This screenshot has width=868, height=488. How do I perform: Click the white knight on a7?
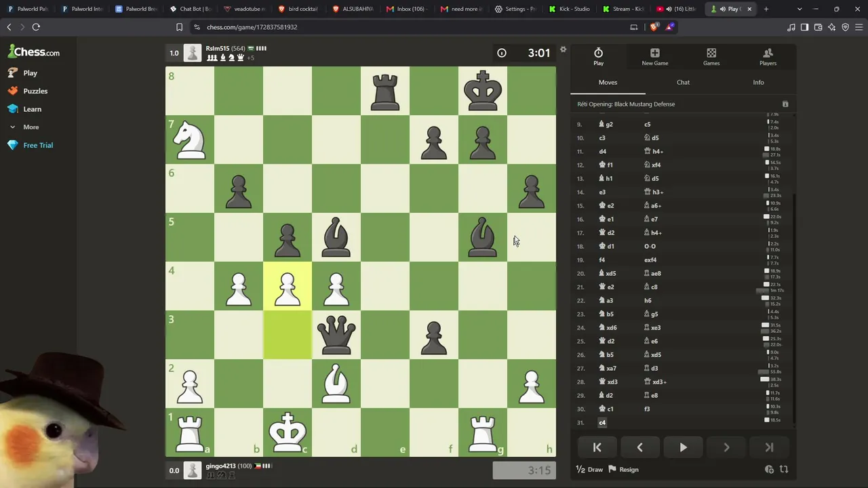[x=190, y=140]
